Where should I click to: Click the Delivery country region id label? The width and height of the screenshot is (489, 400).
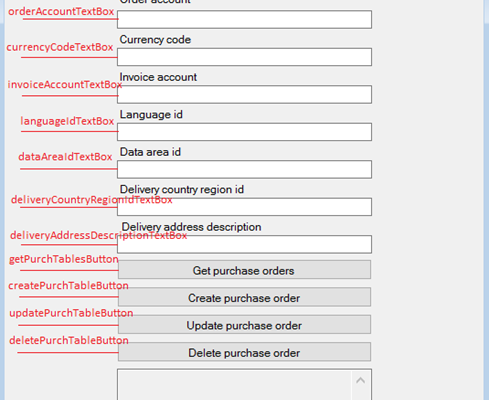pos(182,190)
